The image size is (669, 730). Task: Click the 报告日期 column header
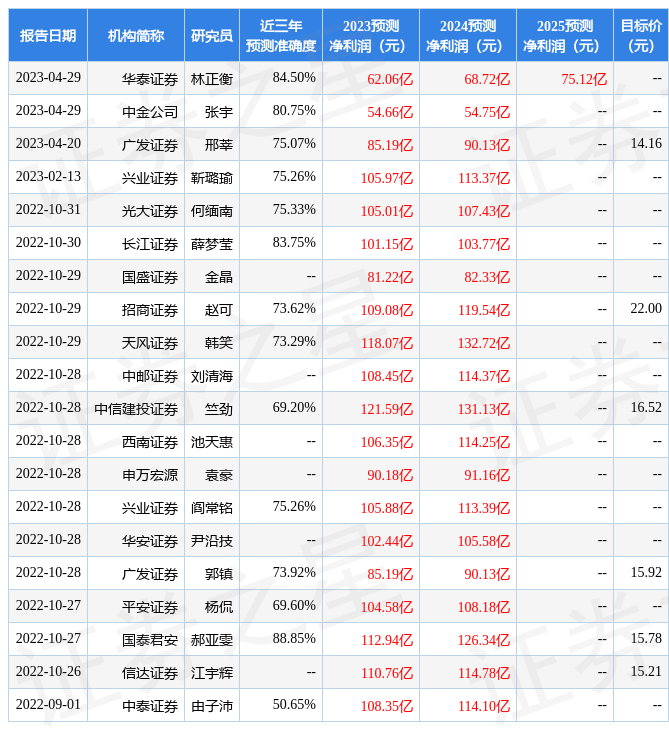(48, 35)
